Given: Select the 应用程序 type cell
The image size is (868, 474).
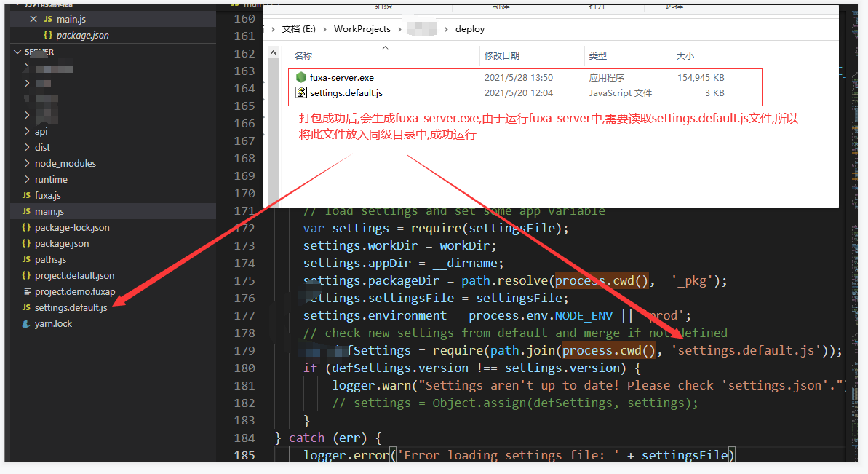Looking at the screenshot, I should pyautogui.click(x=607, y=77).
